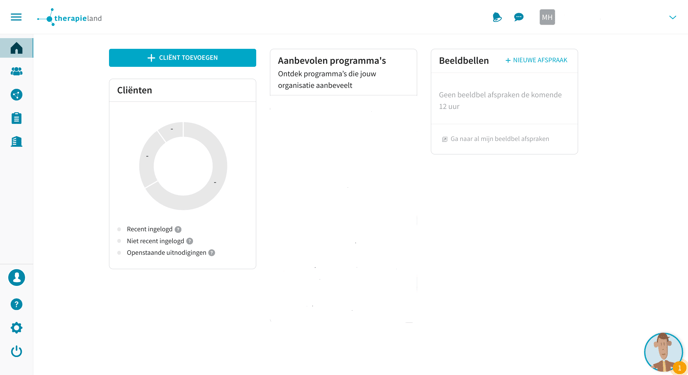
Task: Expand the account dropdown chevron
Action: pos(672,18)
